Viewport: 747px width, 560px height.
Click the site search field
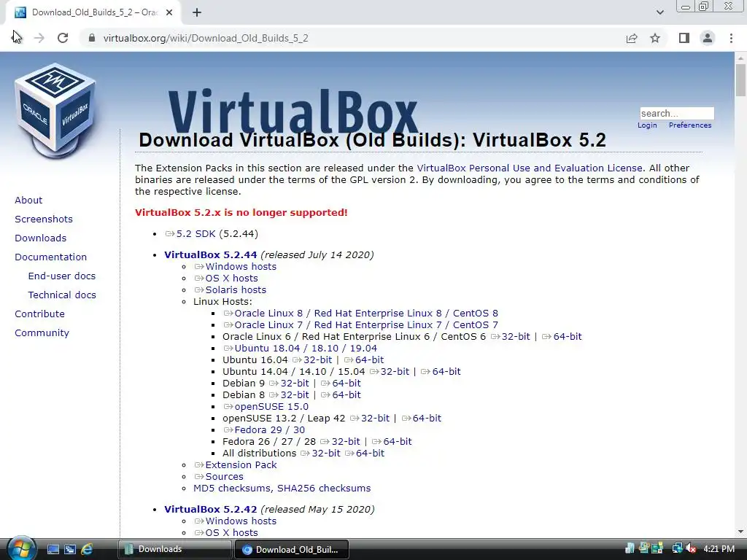pyautogui.click(x=676, y=113)
